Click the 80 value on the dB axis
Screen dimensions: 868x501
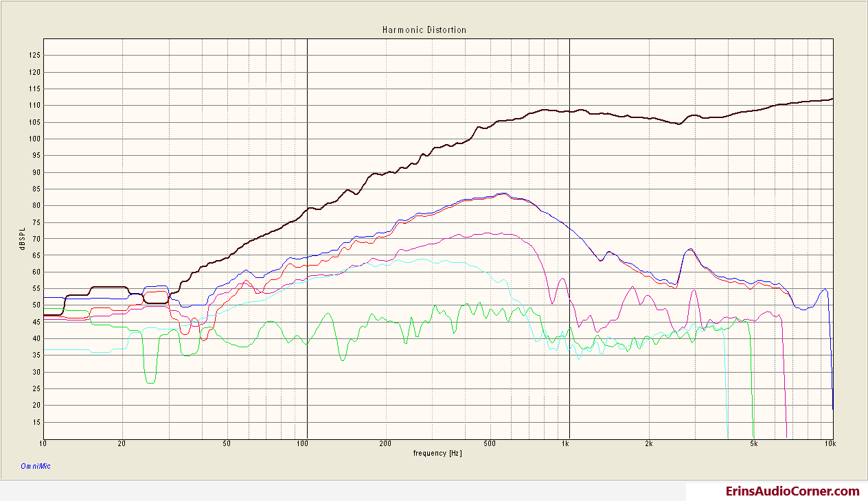click(x=37, y=205)
